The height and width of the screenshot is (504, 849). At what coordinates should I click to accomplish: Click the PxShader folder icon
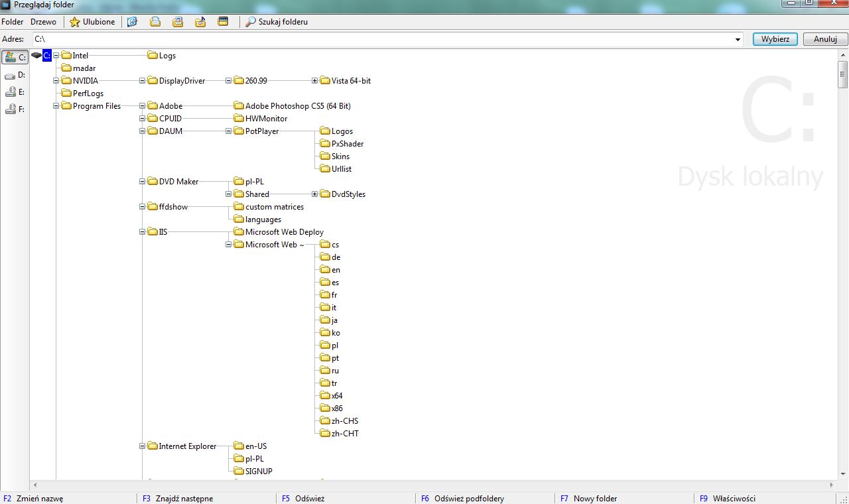(325, 144)
